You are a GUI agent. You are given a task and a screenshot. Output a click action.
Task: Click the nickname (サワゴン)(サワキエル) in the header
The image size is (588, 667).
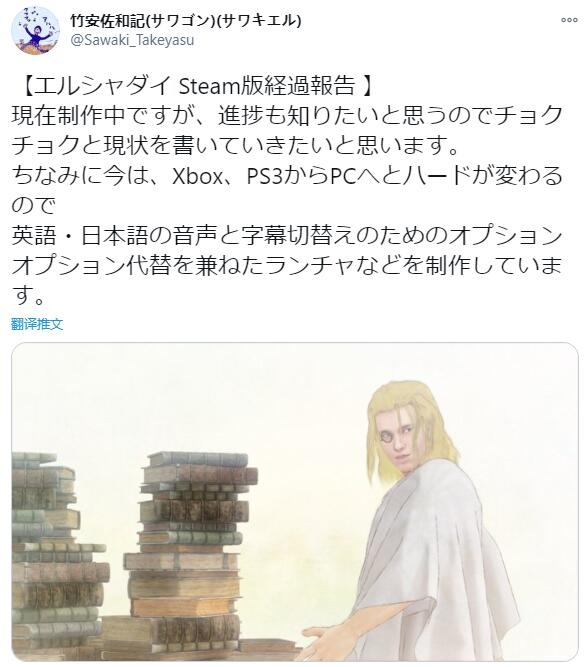coord(226,20)
